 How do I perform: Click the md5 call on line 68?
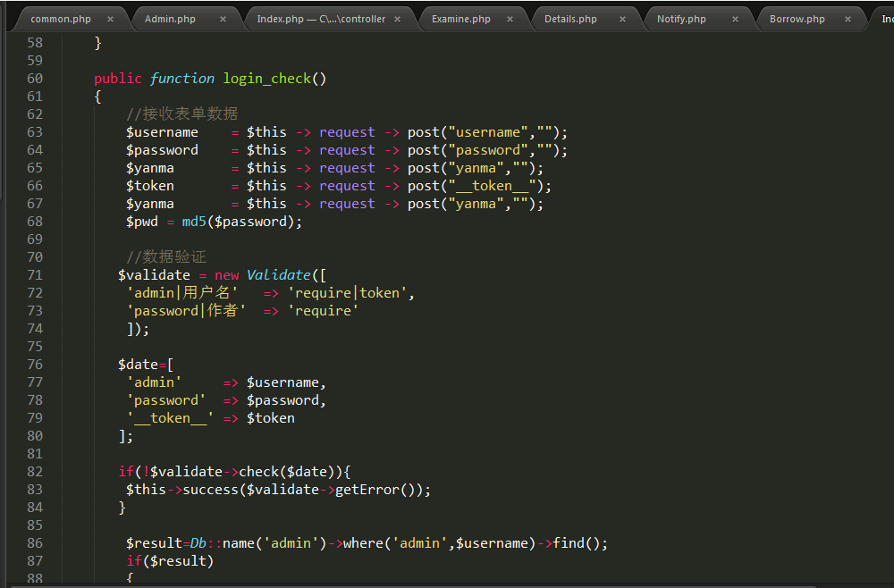point(193,222)
